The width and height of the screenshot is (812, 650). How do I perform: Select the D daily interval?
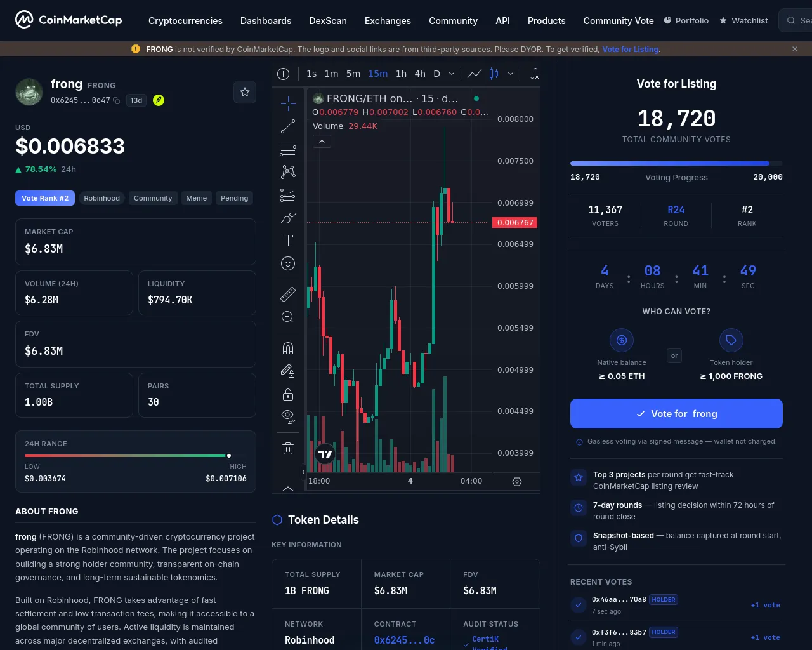[x=436, y=74]
